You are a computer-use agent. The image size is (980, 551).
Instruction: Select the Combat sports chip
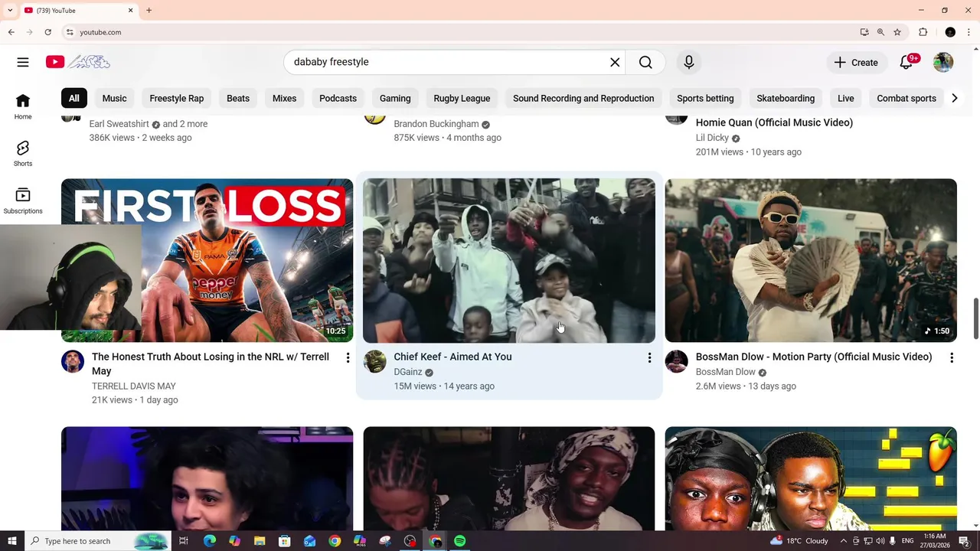906,98
